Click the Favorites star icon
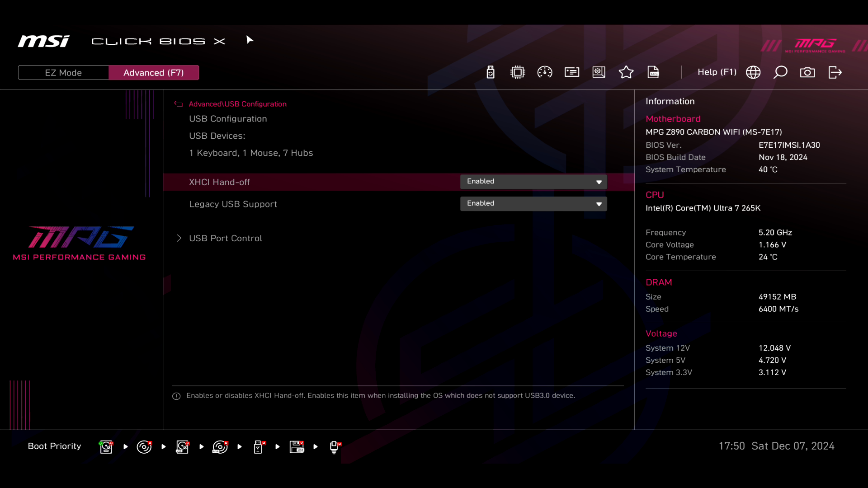The height and width of the screenshot is (488, 868). click(x=626, y=72)
